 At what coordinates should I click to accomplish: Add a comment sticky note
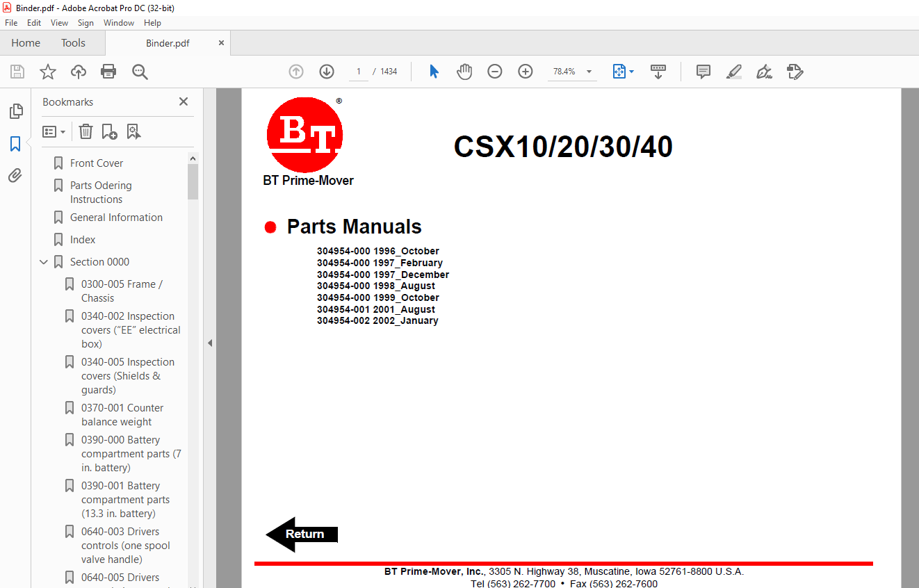pyautogui.click(x=704, y=72)
